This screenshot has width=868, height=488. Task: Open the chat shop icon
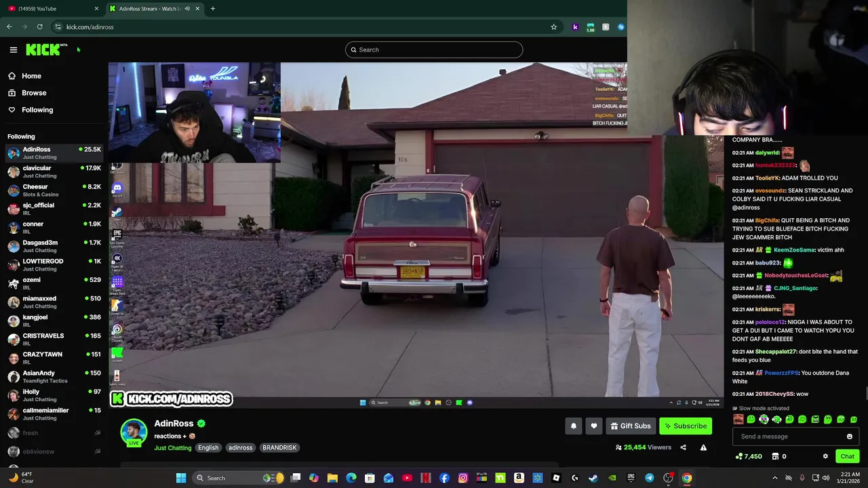tap(775, 456)
